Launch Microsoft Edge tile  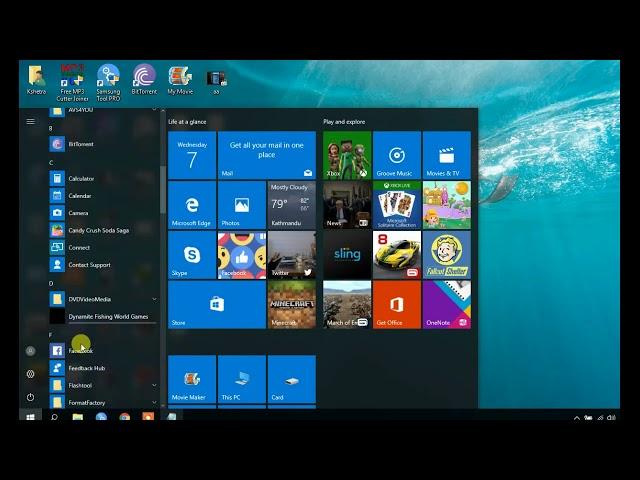[192, 205]
